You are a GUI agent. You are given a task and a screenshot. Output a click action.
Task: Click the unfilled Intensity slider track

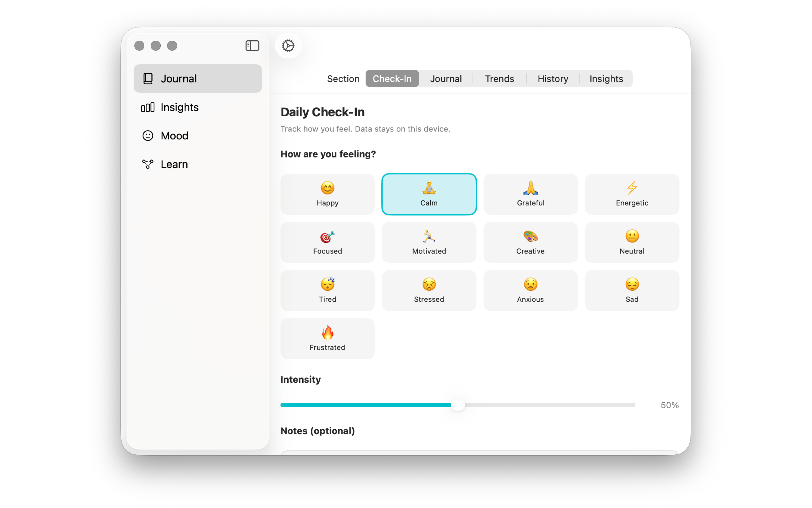550,405
